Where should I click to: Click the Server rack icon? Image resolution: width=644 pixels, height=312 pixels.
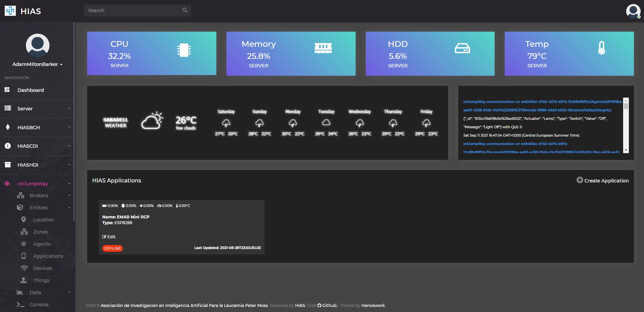(x=8, y=108)
